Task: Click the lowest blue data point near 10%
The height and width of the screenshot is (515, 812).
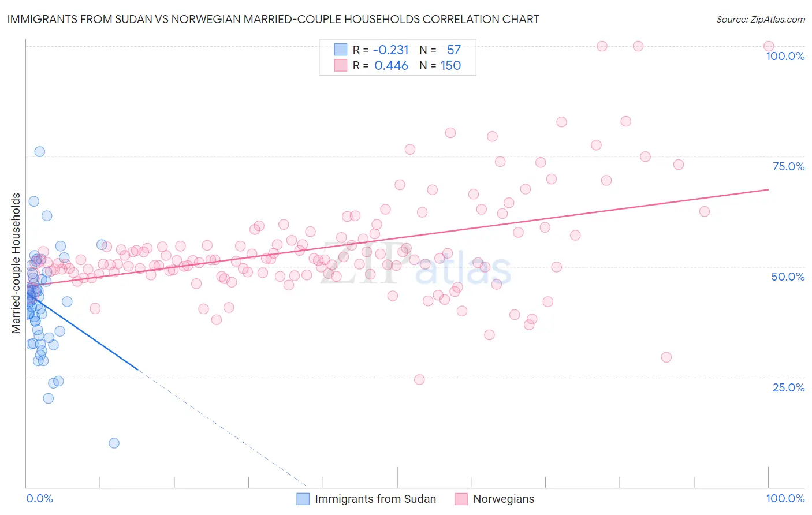Action: tap(114, 443)
